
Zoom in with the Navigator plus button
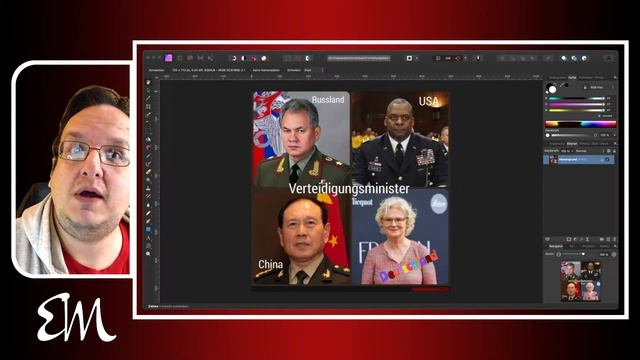(614, 254)
